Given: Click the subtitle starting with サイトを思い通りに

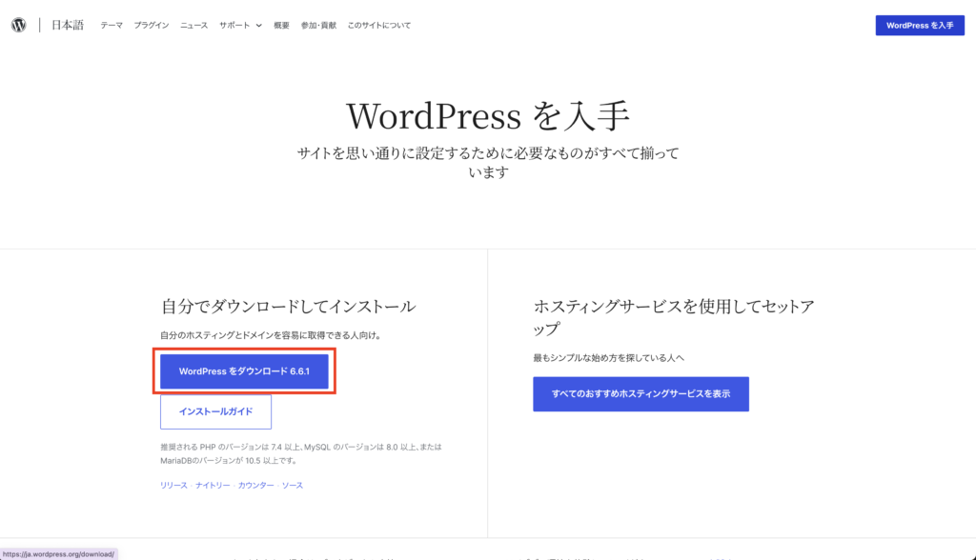Looking at the screenshot, I should click(488, 163).
